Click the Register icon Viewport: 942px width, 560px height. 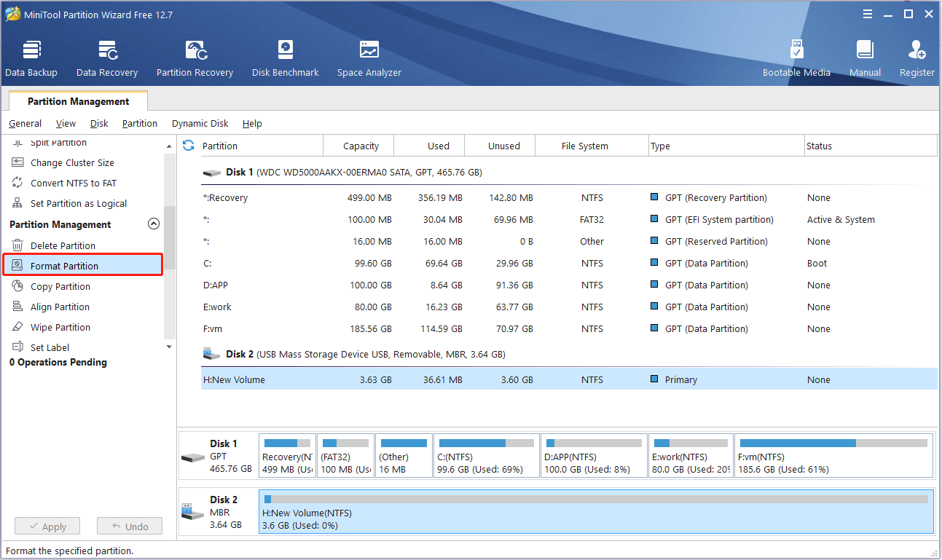click(x=917, y=58)
